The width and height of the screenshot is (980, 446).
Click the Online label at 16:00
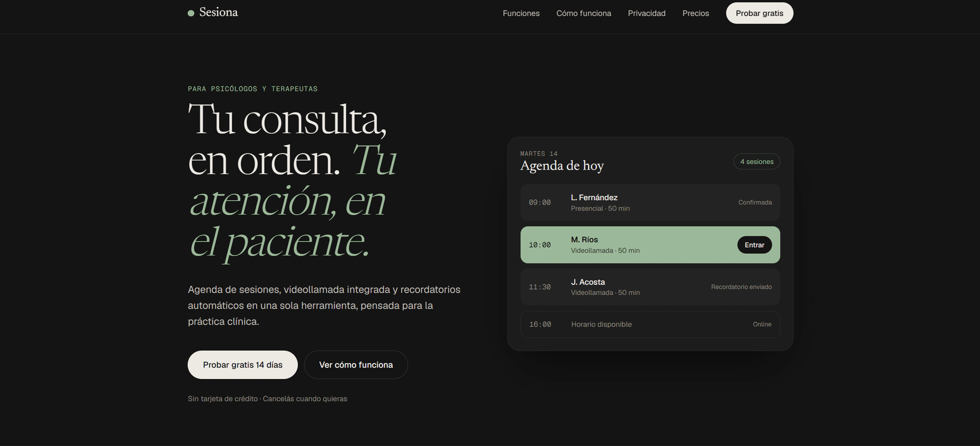coord(762,324)
